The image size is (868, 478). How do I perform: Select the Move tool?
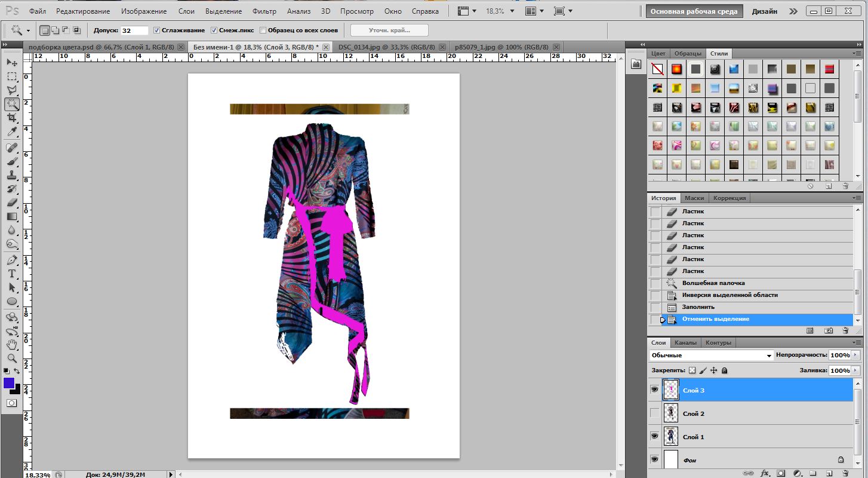click(12, 63)
